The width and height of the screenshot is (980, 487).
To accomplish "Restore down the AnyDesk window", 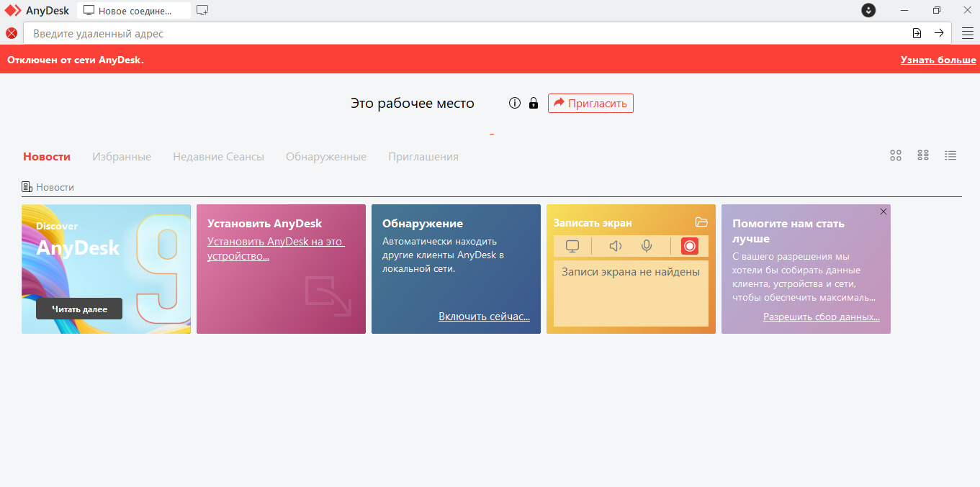I will pos(936,10).
